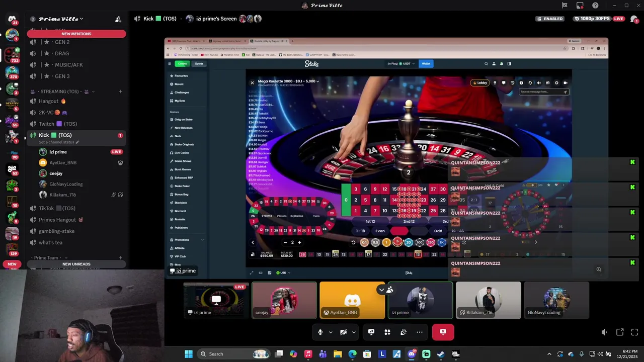644x362 pixels.
Task: Open microphone input options arrow
Action: click(331, 332)
